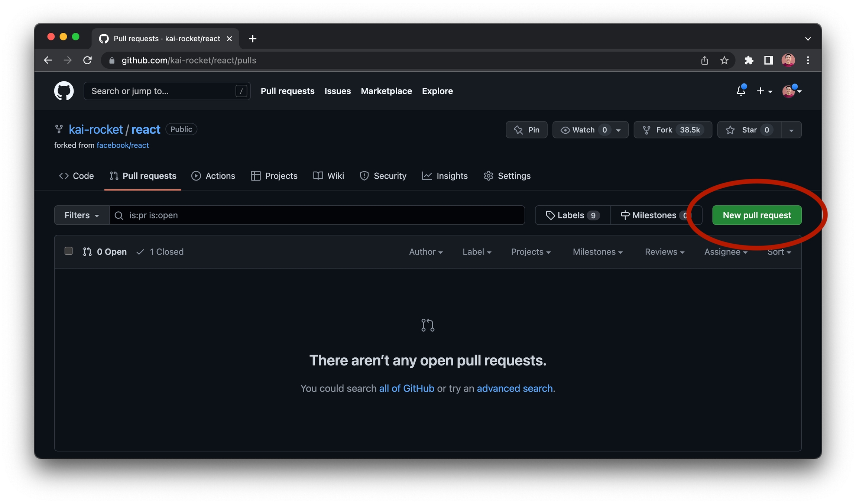The width and height of the screenshot is (856, 504).
Task: Open the browser side panel icon
Action: click(768, 60)
